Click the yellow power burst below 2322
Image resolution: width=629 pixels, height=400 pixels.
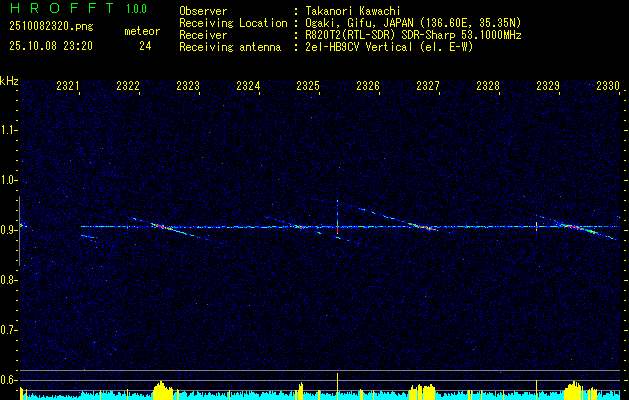[x=162, y=390]
